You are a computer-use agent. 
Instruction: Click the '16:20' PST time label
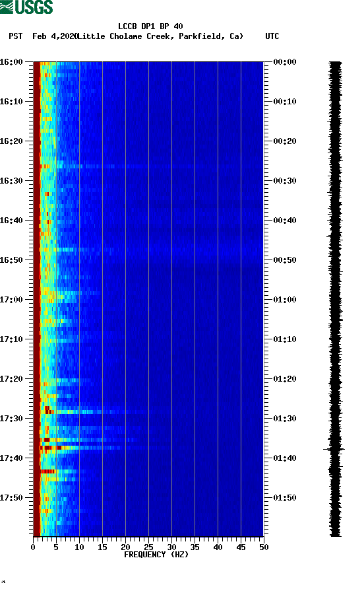tap(11, 141)
